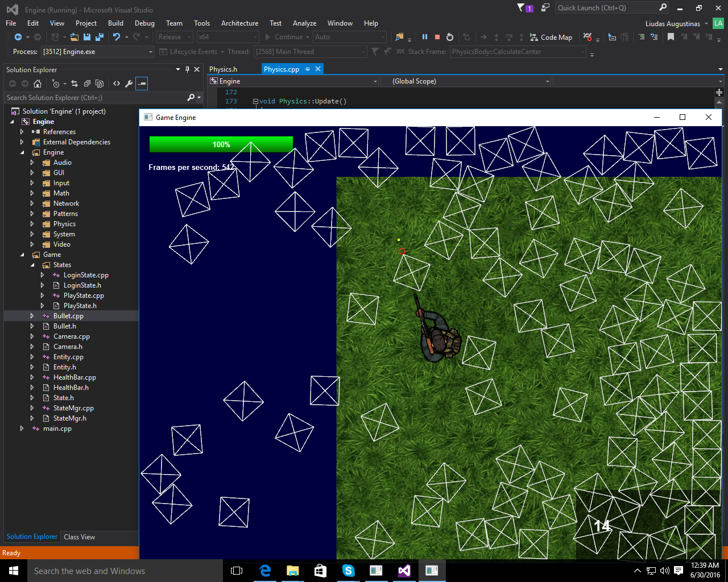Screen dimensions: 728x582
Task: Click the Save All toolbar icon
Action: (x=100, y=37)
